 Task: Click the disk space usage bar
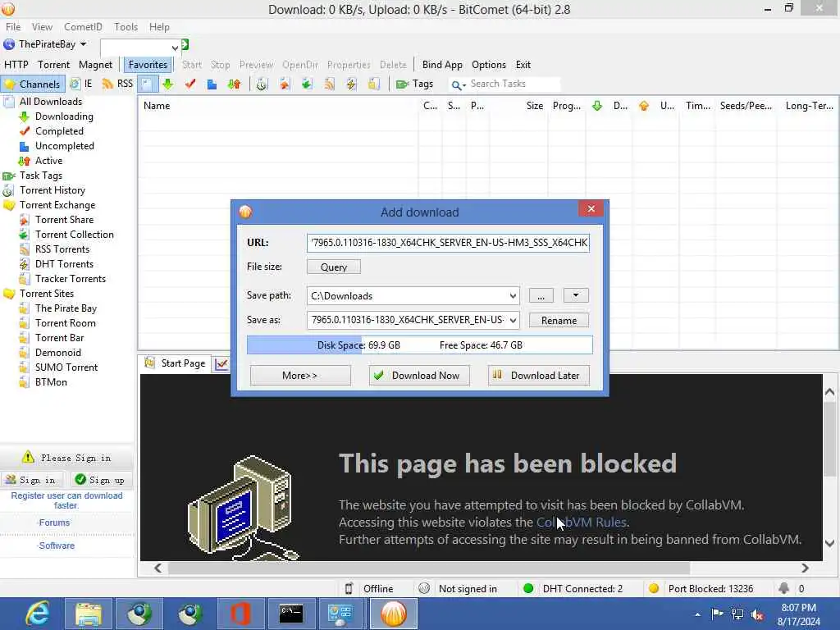pyautogui.click(x=419, y=345)
